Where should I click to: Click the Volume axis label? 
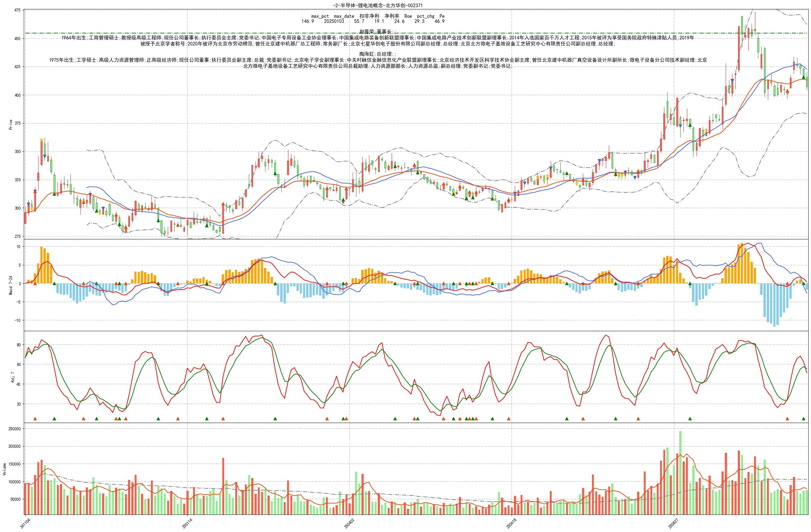click(5, 469)
